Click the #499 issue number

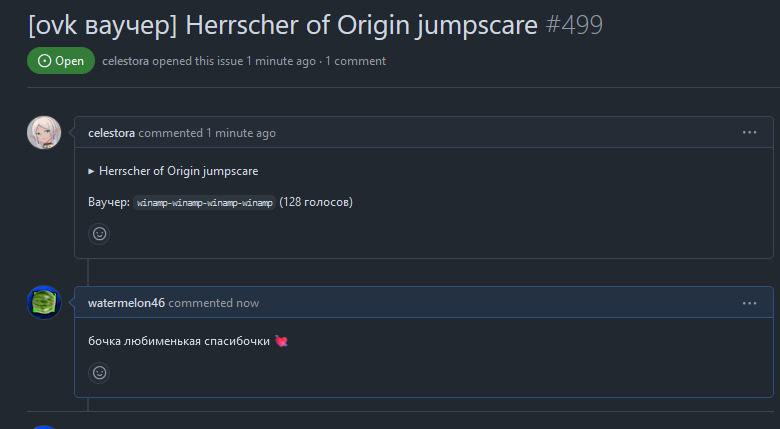click(575, 23)
